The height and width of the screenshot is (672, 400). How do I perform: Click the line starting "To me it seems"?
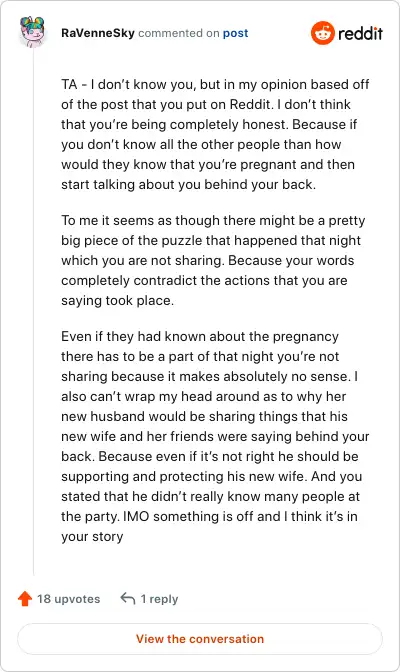(213, 220)
